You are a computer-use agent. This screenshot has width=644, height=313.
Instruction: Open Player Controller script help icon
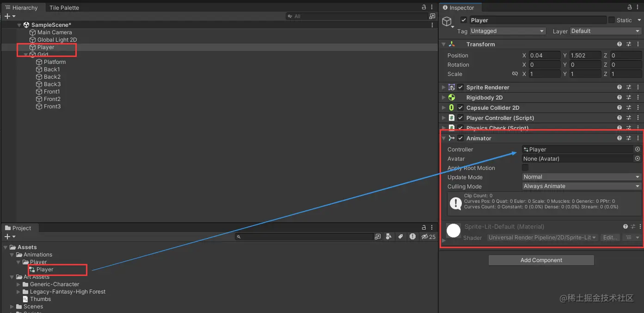pyautogui.click(x=619, y=118)
